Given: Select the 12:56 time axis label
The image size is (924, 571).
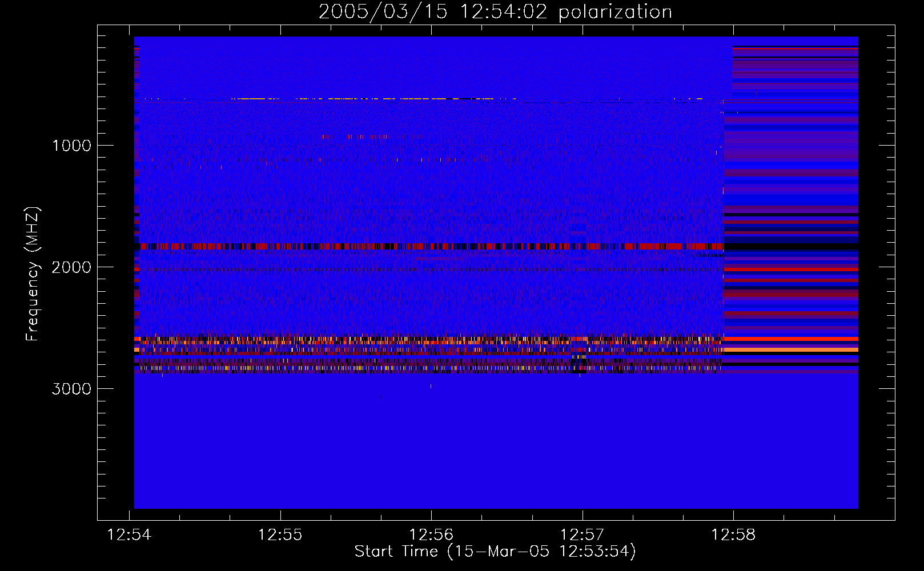Looking at the screenshot, I should [431, 535].
